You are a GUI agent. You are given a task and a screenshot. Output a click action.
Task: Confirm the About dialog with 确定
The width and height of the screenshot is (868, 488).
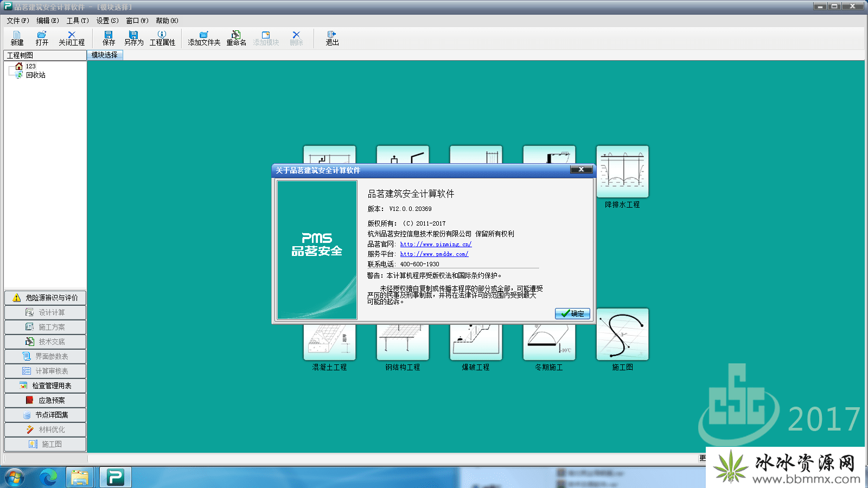click(572, 313)
